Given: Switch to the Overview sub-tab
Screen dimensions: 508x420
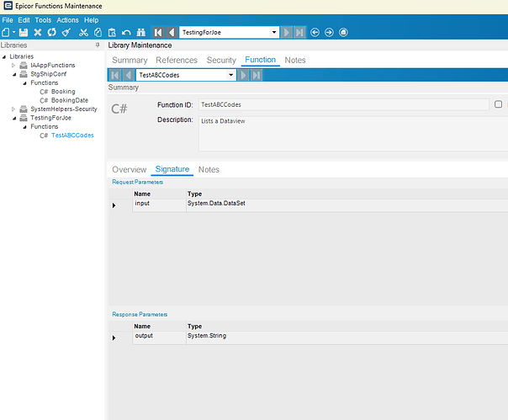Looking at the screenshot, I should 129,170.
